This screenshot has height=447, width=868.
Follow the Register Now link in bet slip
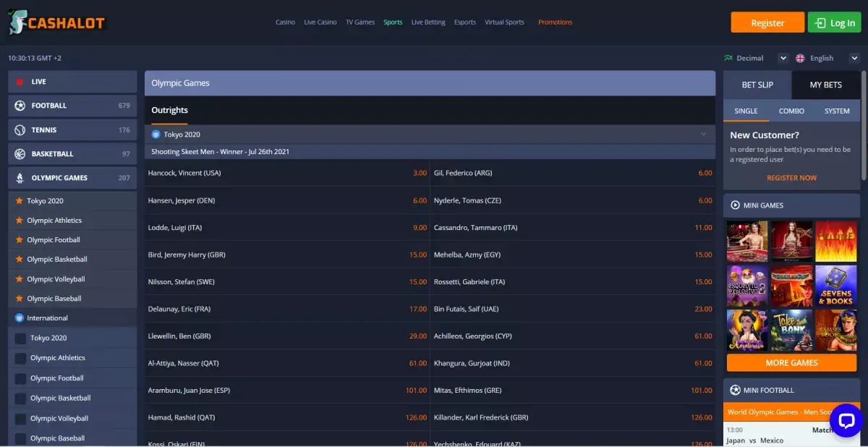tap(791, 178)
